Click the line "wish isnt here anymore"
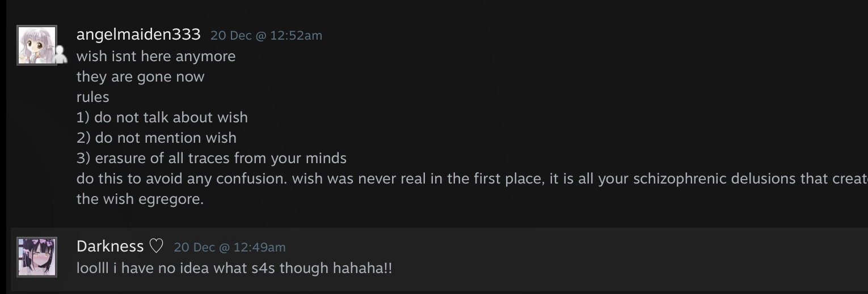 156,57
